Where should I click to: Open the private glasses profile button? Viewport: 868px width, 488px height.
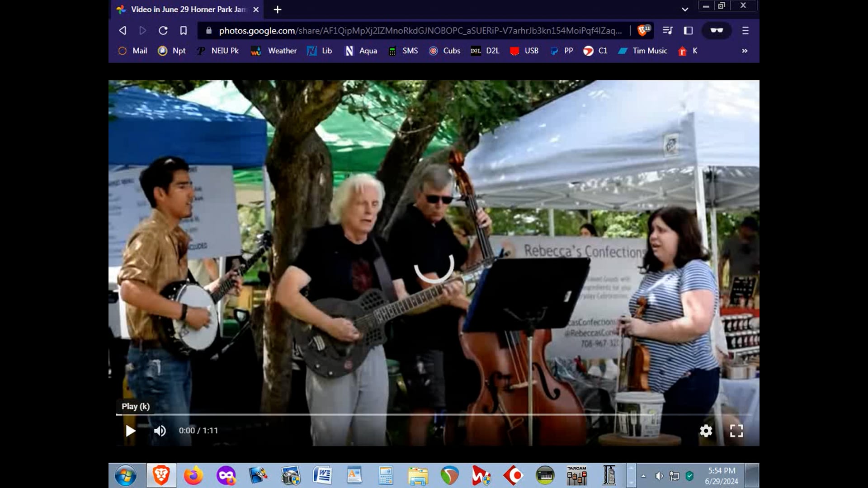pos(717,30)
